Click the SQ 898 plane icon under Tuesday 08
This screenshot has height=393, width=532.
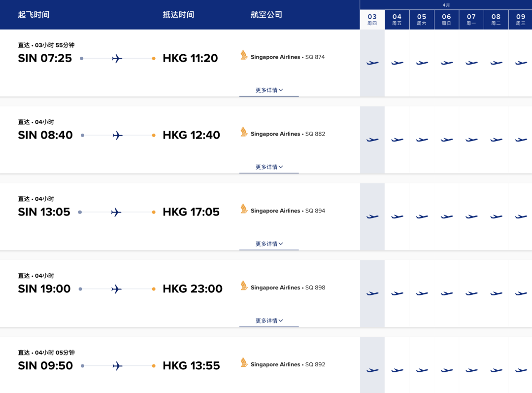(496, 294)
